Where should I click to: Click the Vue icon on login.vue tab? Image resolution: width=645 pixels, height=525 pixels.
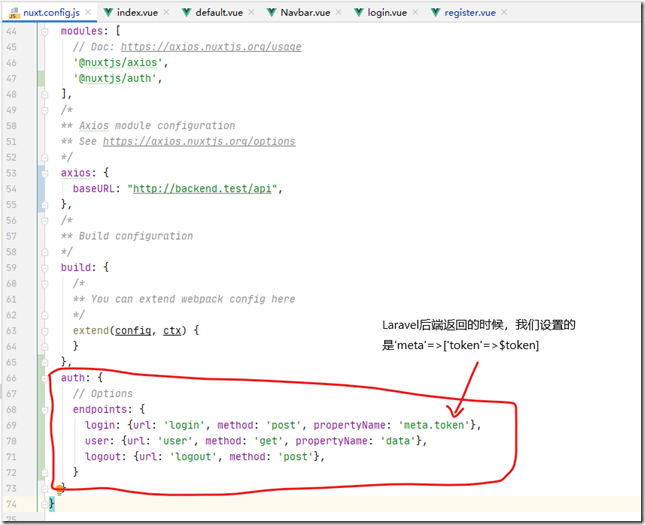pos(359,12)
